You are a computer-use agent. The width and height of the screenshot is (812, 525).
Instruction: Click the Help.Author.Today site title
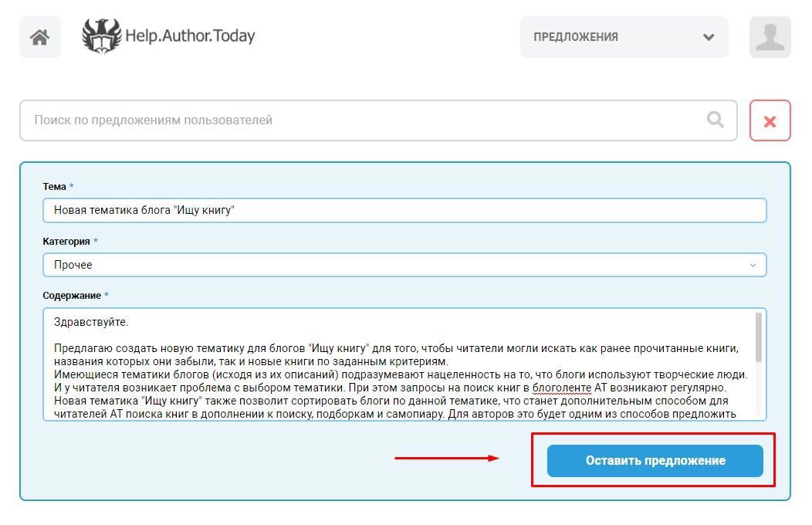point(190,36)
